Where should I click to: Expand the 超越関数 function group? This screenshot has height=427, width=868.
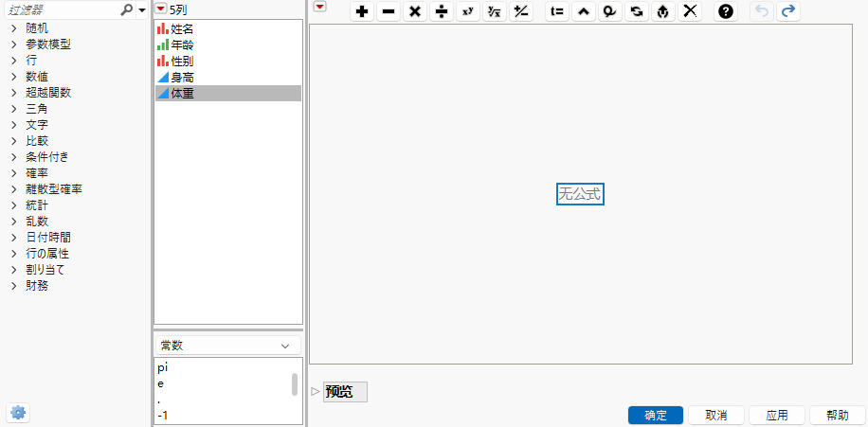tap(14, 93)
